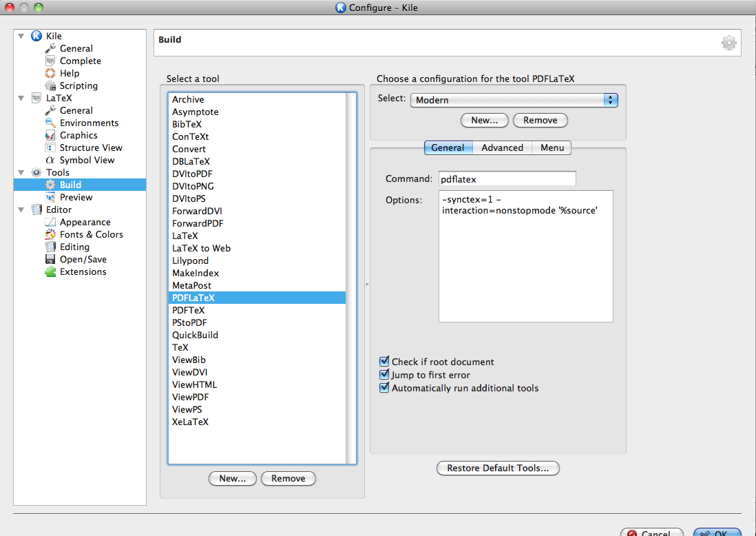
Task: Click the OK button
Action: click(717, 532)
